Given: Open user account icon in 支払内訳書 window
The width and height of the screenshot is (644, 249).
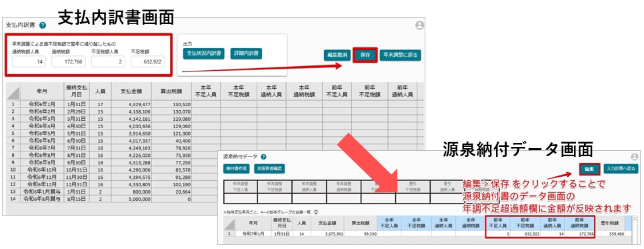Looking at the screenshot, I should pos(419,25).
